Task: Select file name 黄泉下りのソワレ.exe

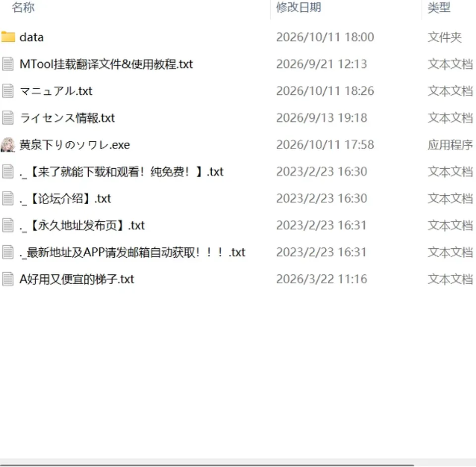Action: 75,145
